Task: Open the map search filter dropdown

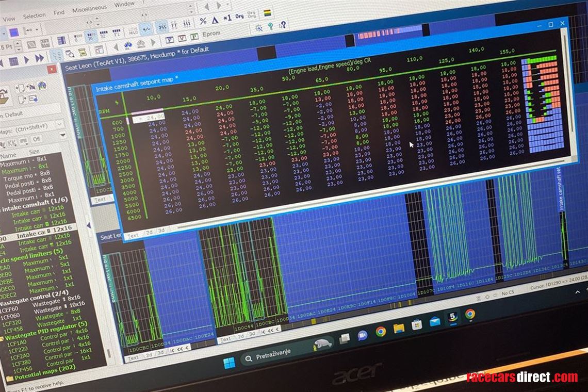Action: point(60,125)
